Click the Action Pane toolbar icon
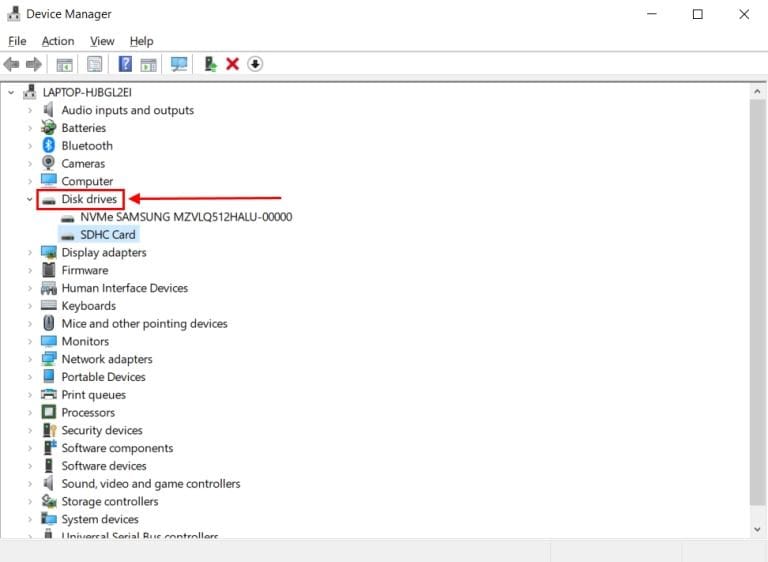This screenshot has height=562, width=768. [148, 64]
